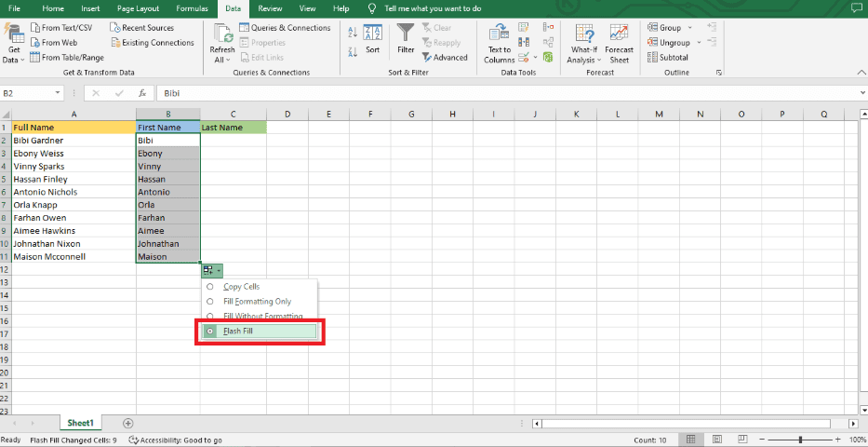Switch to Page Layout view
Viewport: 868px width, 447px height.
click(x=716, y=440)
